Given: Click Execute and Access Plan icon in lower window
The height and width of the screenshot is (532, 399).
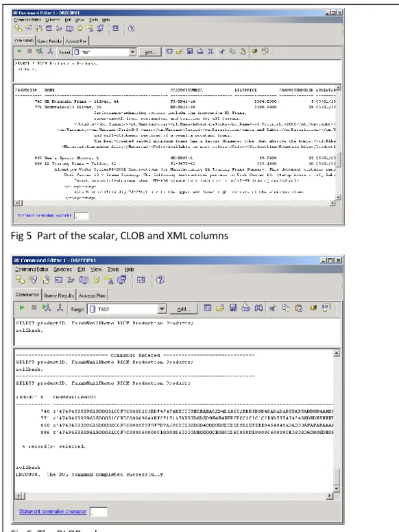Looking at the screenshot, I should [x=47, y=308].
